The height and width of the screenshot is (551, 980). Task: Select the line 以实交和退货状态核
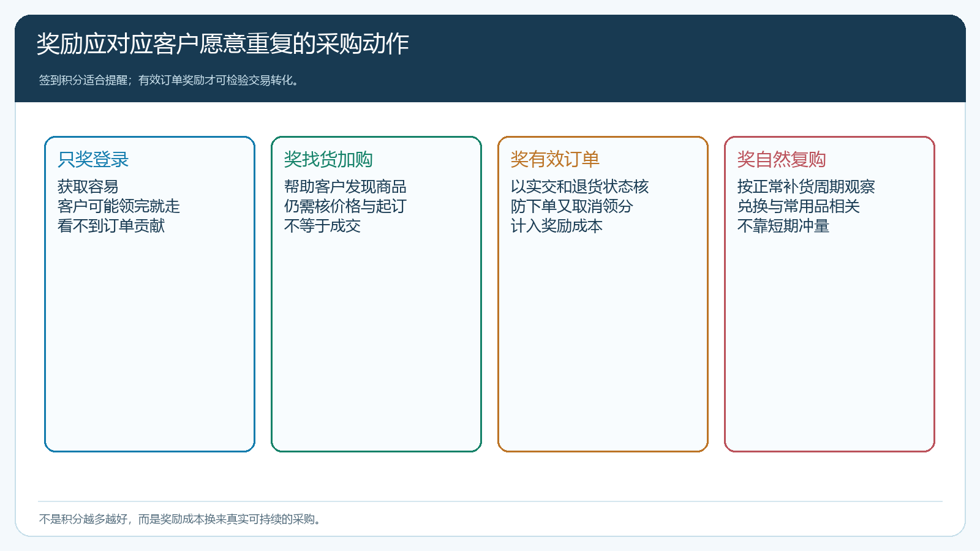pyautogui.click(x=579, y=187)
